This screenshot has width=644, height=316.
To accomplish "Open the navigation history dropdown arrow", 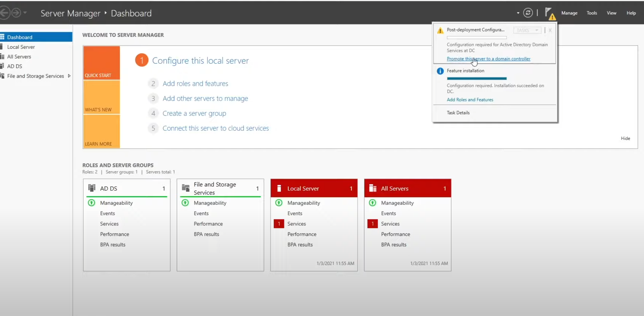I will pos(25,12).
